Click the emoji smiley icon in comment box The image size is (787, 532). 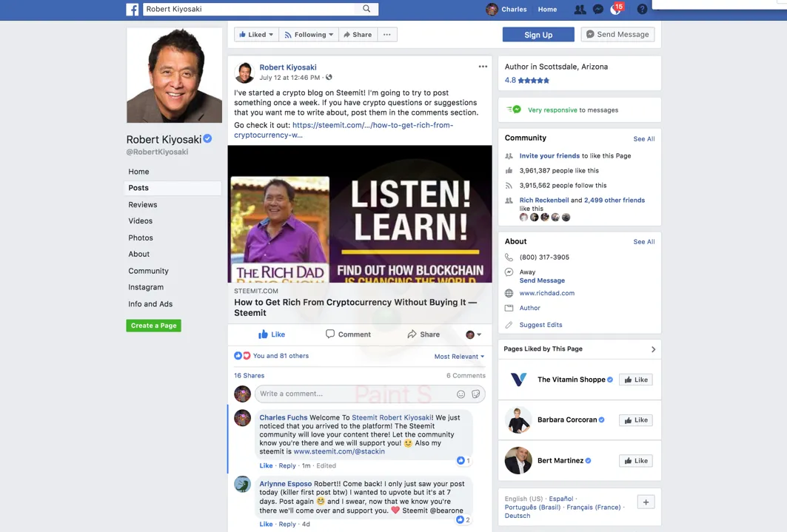click(x=461, y=394)
